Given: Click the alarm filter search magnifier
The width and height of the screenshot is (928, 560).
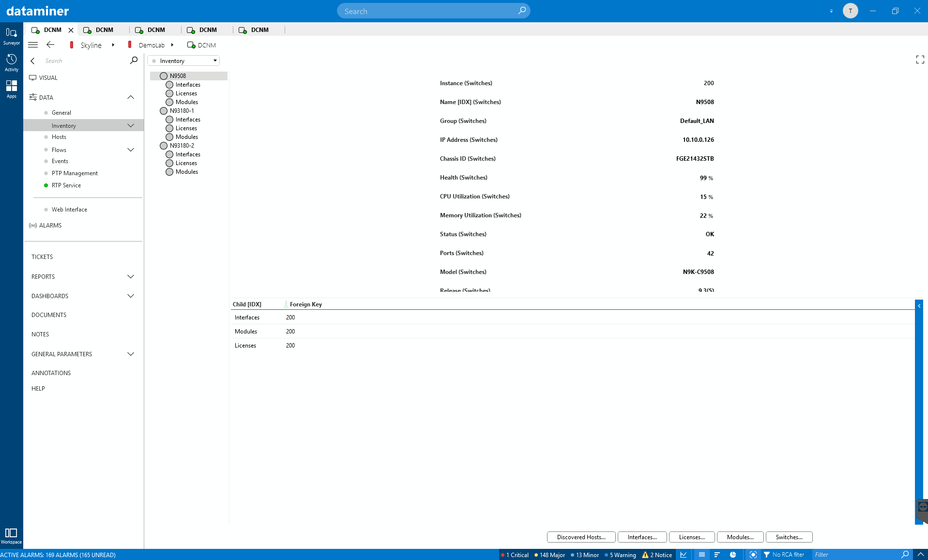Looking at the screenshot, I should pyautogui.click(x=905, y=555).
